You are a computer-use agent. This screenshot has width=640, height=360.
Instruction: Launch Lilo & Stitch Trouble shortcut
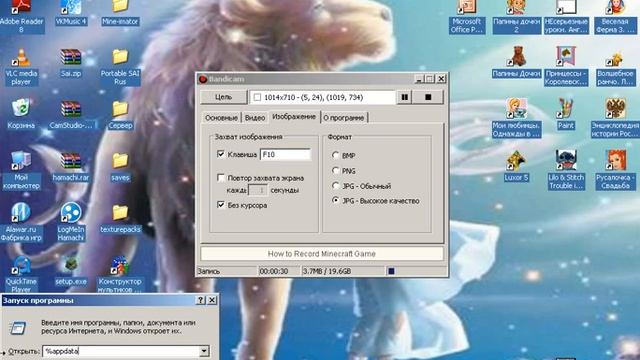pyautogui.click(x=566, y=161)
